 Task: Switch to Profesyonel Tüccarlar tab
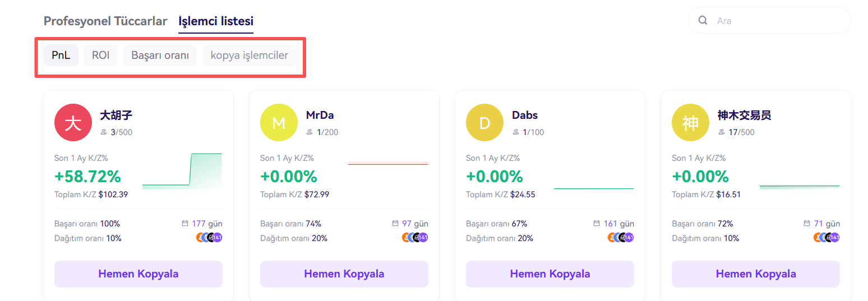click(x=105, y=21)
